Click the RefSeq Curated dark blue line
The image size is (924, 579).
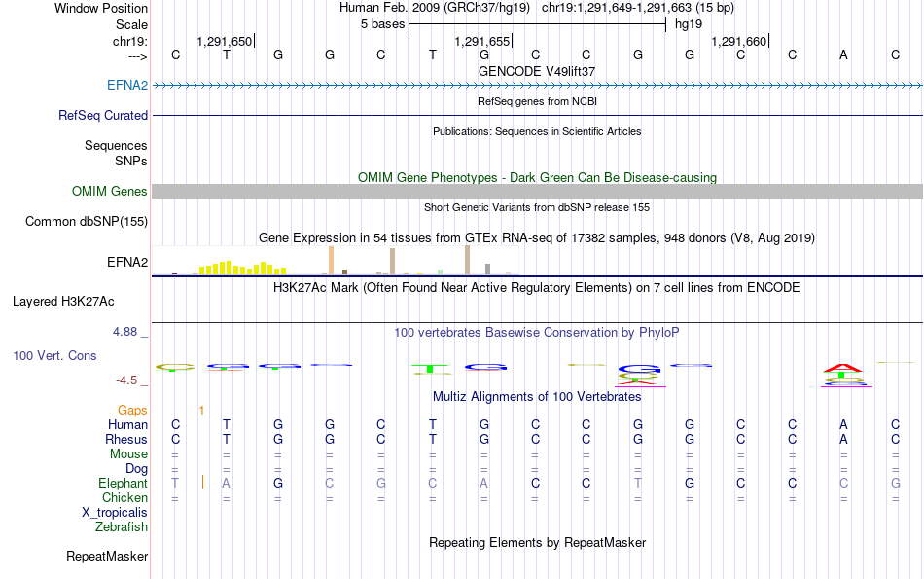pyautogui.click(x=538, y=115)
